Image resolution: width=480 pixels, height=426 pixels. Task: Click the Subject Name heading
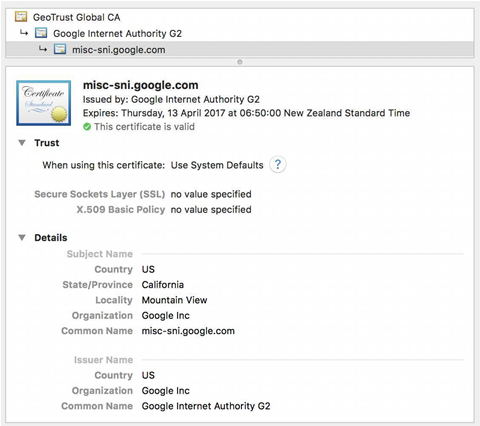100,254
